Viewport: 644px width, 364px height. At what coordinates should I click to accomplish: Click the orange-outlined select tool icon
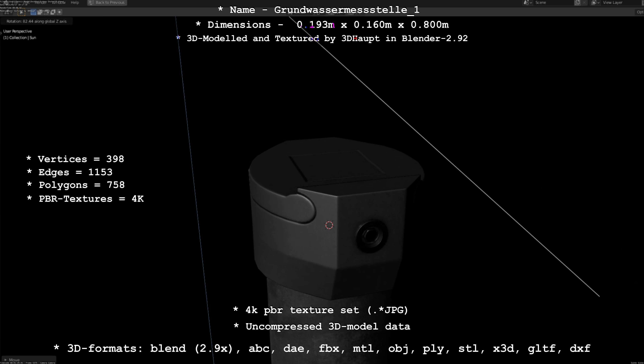coord(21,12)
